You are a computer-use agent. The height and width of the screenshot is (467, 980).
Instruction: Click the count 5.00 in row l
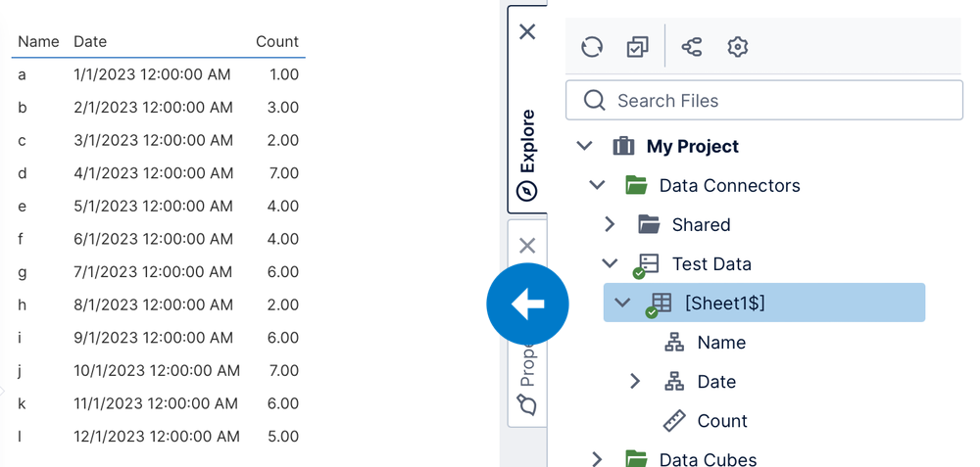click(x=283, y=437)
